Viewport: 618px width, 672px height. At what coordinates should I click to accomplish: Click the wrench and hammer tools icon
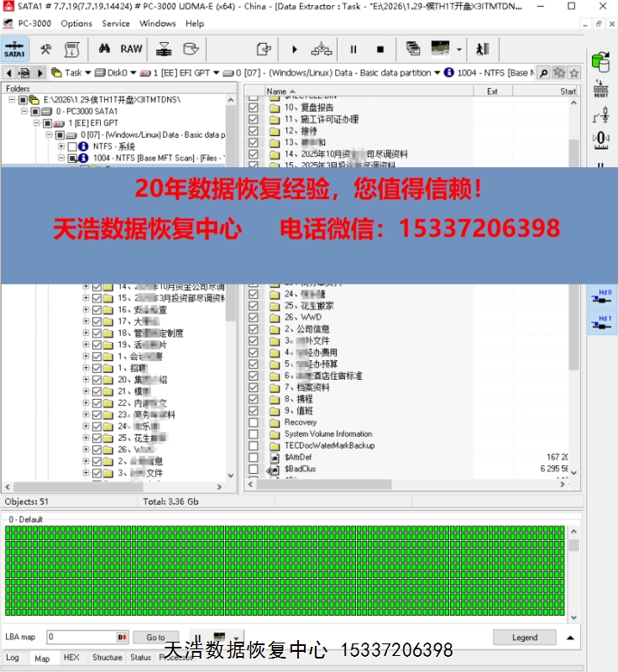pos(46,49)
